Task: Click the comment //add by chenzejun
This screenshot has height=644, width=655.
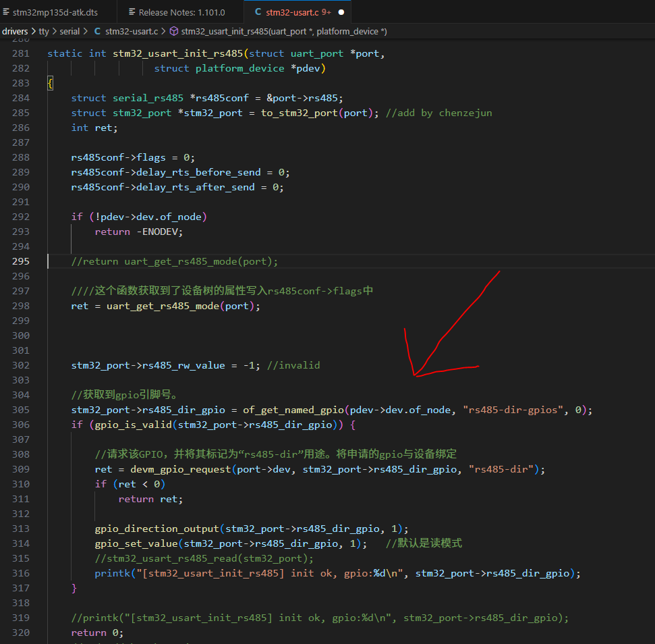Action: (438, 113)
